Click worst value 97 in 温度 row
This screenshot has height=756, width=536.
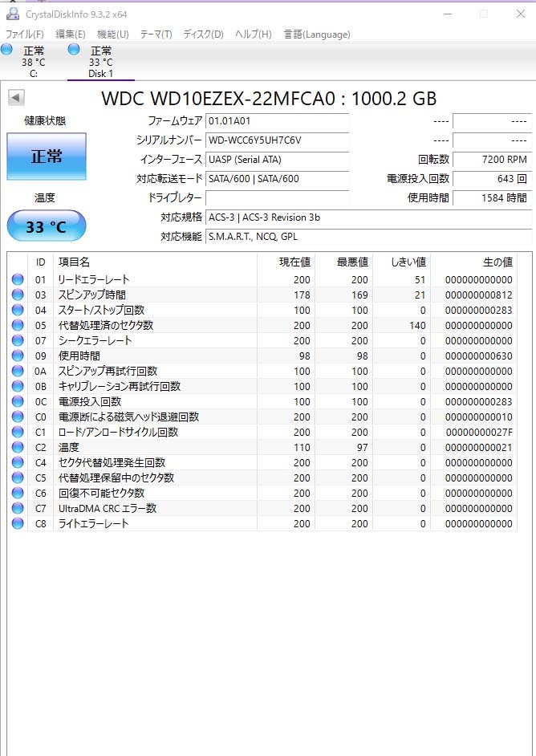[x=363, y=448]
